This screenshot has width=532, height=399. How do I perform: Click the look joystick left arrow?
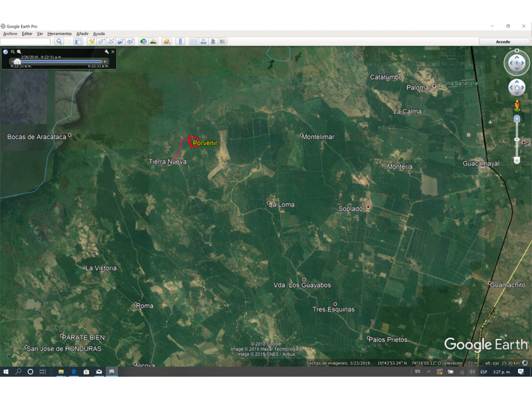point(511,63)
